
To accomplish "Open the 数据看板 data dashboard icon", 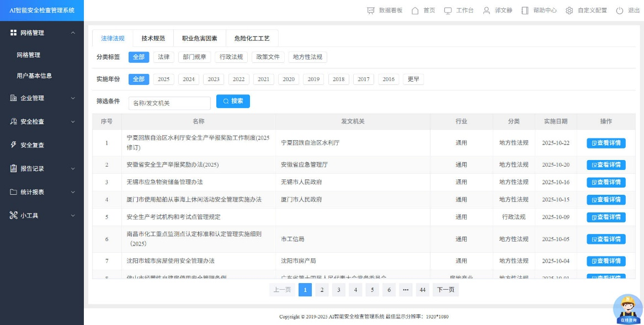I will tap(371, 10).
